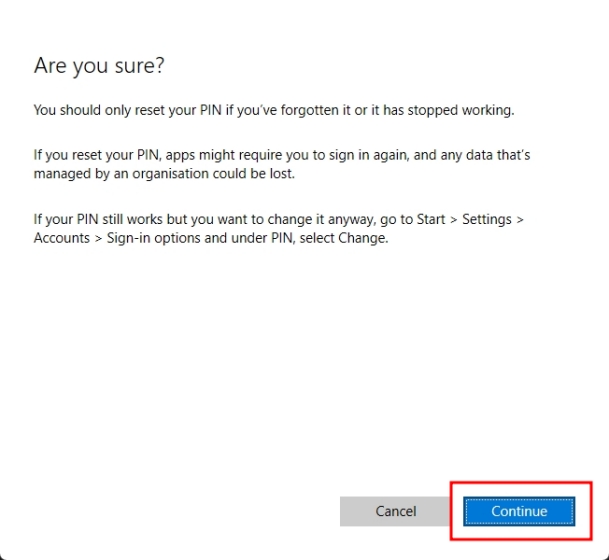The width and height of the screenshot is (609, 560).
Task: Click the sentence about a forgotten PIN
Action: (x=273, y=110)
